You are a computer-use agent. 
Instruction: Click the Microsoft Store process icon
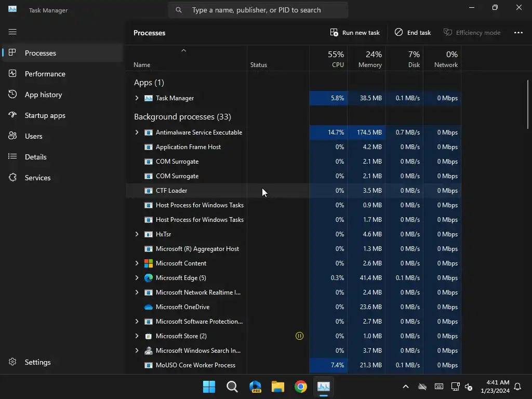(148, 336)
